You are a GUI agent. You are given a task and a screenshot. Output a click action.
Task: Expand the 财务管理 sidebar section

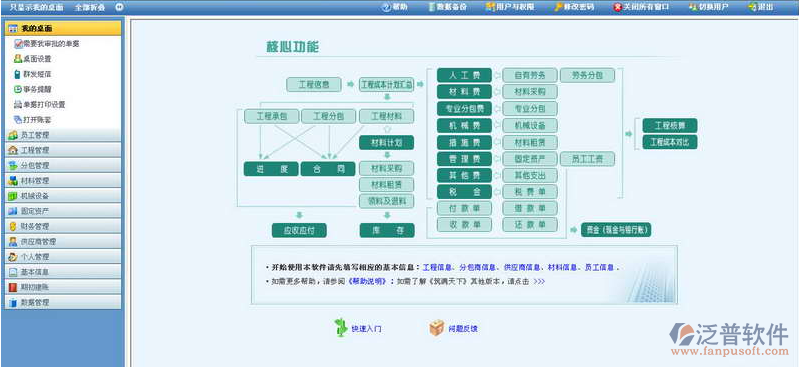pyautogui.click(x=63, y=226)
